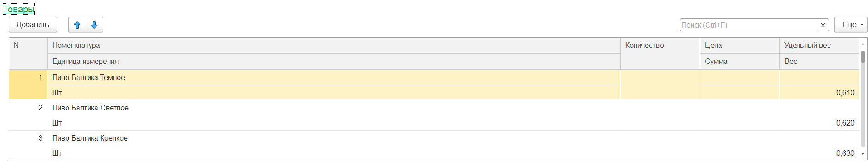Select the Удельный вес column header

coord(819,46)
